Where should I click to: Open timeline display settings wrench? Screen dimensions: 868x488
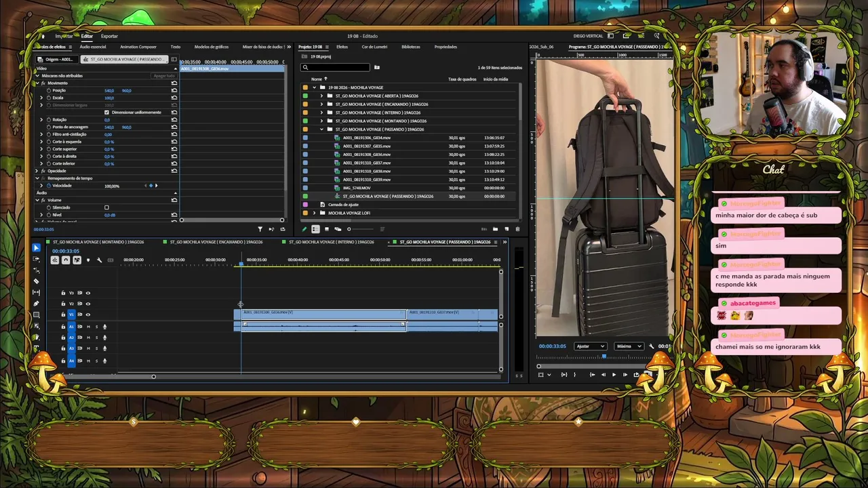pos(99,260)
